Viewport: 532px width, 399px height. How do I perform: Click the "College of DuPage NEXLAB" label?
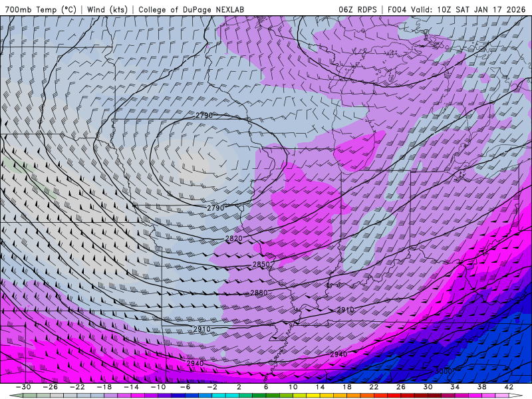191,9
